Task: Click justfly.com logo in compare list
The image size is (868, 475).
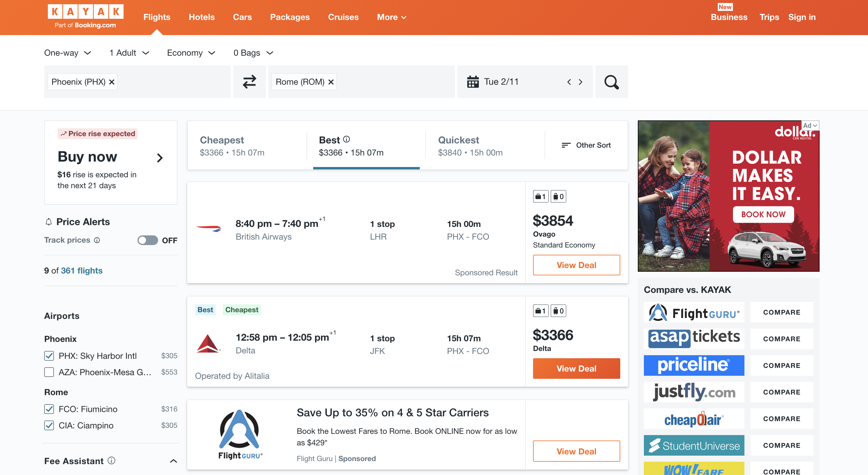Action: [x=694, y=392]
